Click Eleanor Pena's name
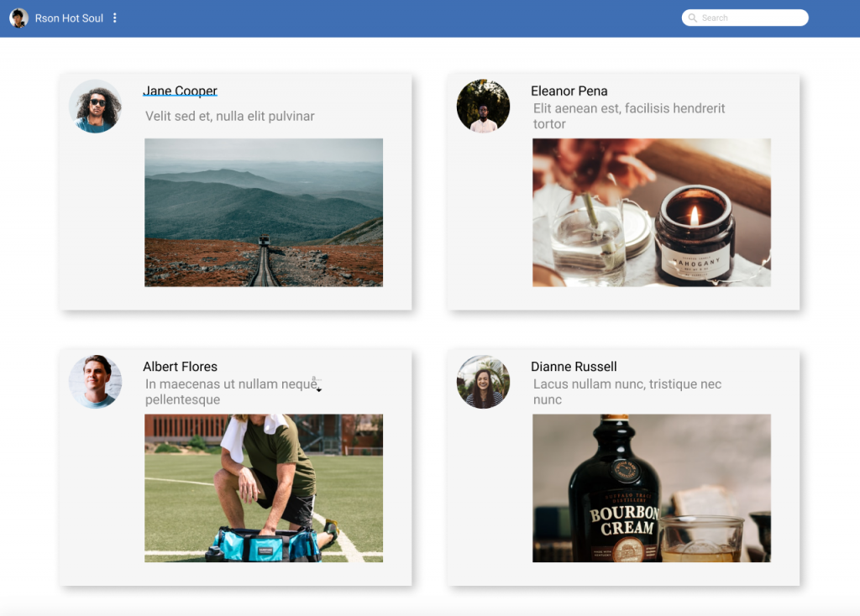 coord(569,91)
